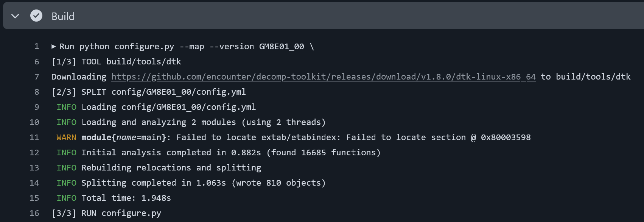Image resolution: width=644 pixels, height=222 pixels.
Task: Click line number 8 anchor
Action: tap(37, 92)
